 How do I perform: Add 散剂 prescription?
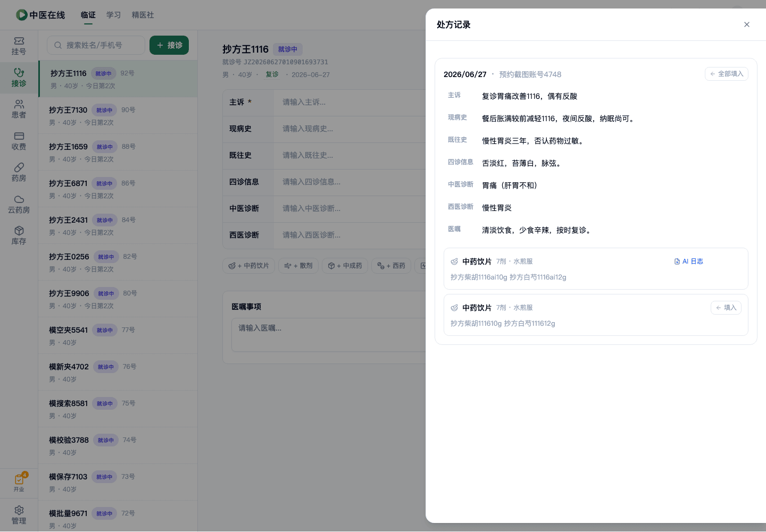coord(298,266)
